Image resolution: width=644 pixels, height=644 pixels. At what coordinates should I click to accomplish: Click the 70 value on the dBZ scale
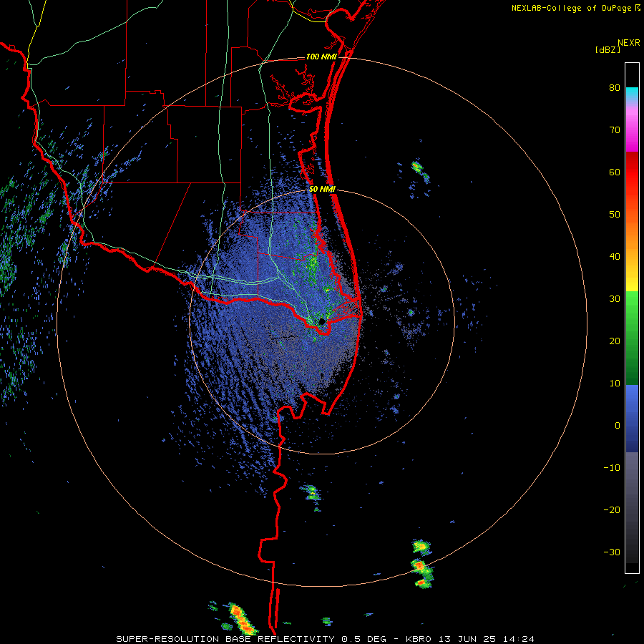615,130
